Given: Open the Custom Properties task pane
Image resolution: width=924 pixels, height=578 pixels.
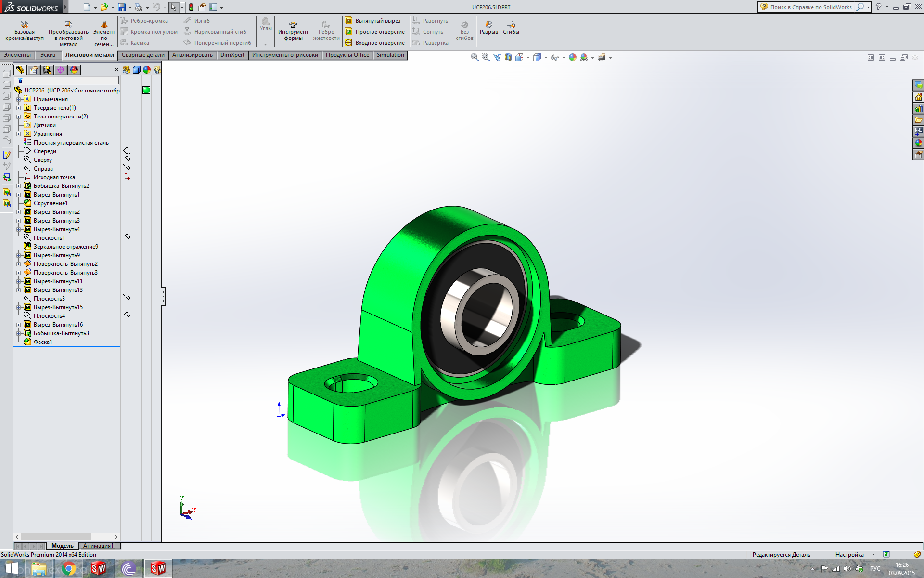Looking at the screenshot, I should [x=918, y=155].
